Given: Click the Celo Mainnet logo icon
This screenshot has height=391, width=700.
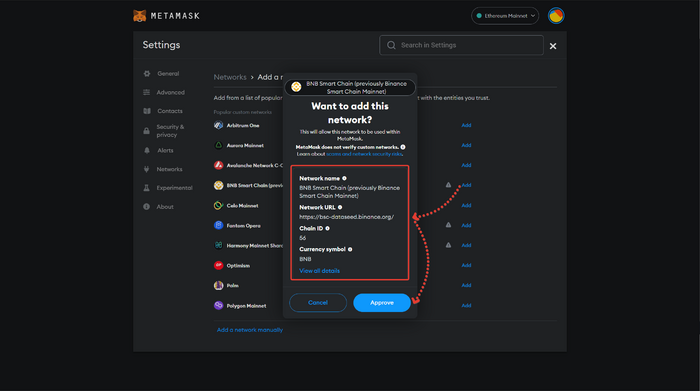Looking at the screenshot, I should coord(218,205).
